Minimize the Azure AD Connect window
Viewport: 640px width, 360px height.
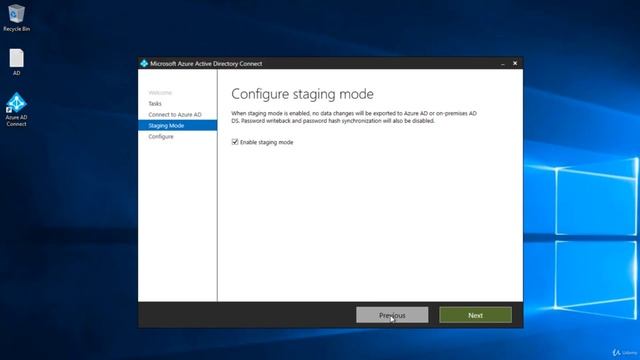pyautogui.click(x=503, y=63)
